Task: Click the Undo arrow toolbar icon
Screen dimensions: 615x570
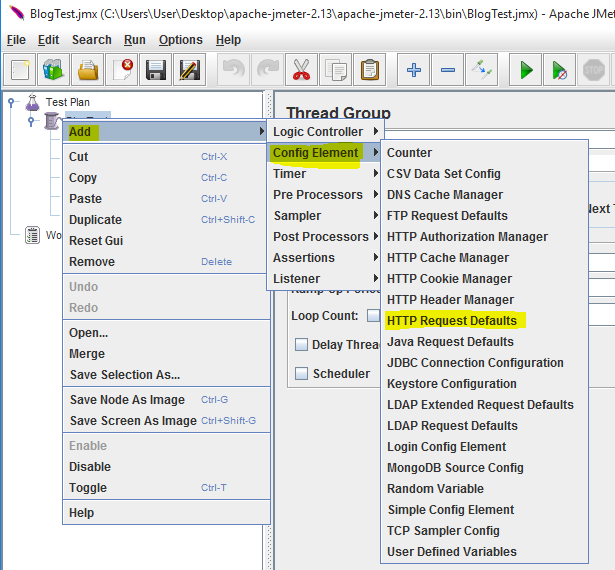Action: [x=234, y=71]
